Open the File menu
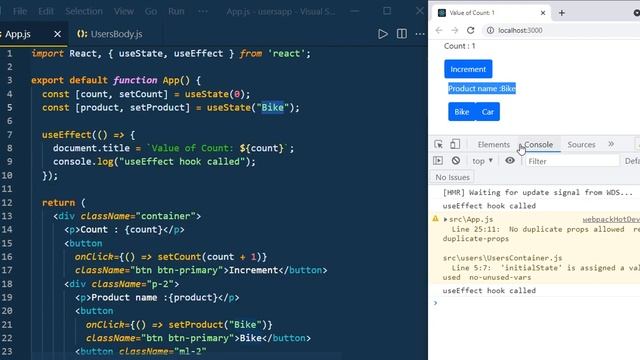 20,11
